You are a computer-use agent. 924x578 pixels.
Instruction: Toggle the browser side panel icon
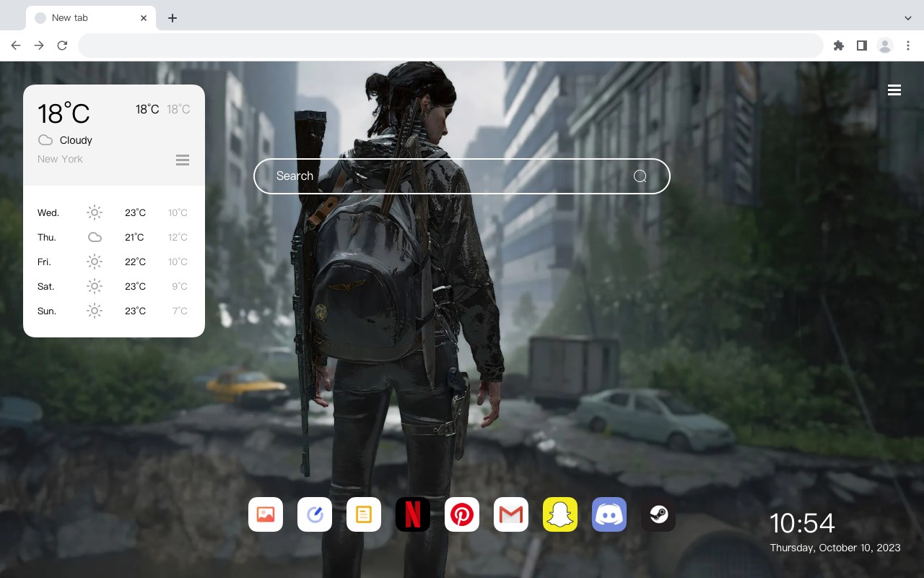point(861,46)
